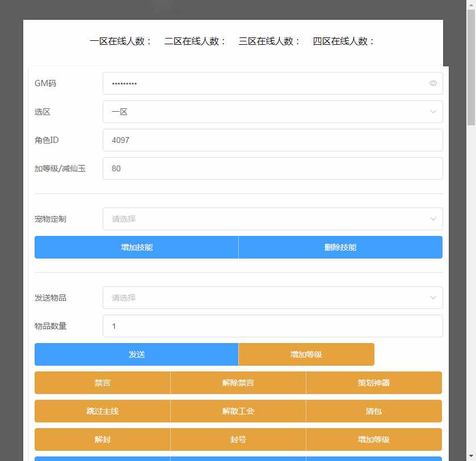Click the 加等级/减仙玉 label
This screenshot has width=476, height=461.
[x=60, y=168]
